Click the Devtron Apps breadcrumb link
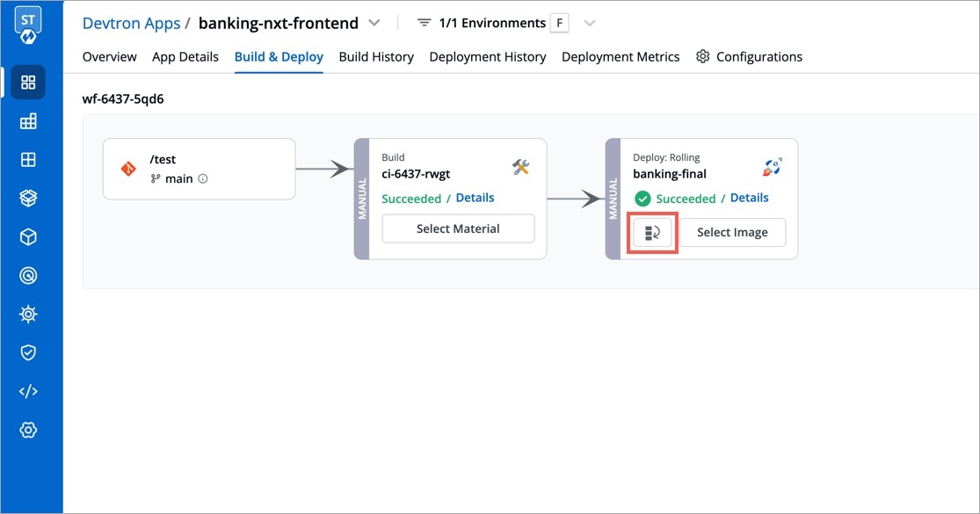Viewport: 980px width, 514px height. point(131,23)
